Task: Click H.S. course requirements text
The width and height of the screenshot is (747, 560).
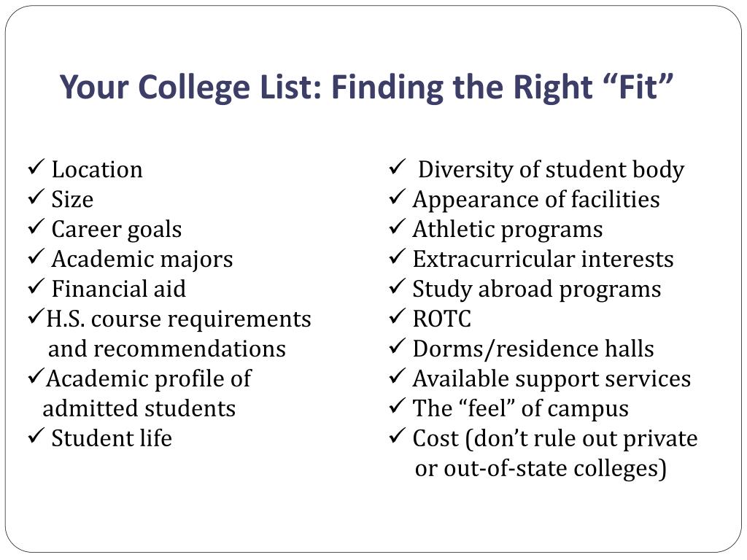Action: tap(179, 319)
